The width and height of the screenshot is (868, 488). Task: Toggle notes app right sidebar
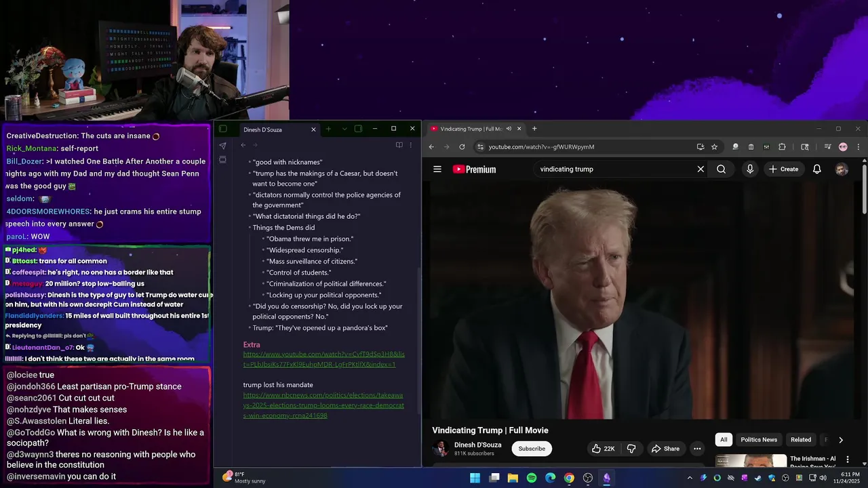click(x=358, y=129)
